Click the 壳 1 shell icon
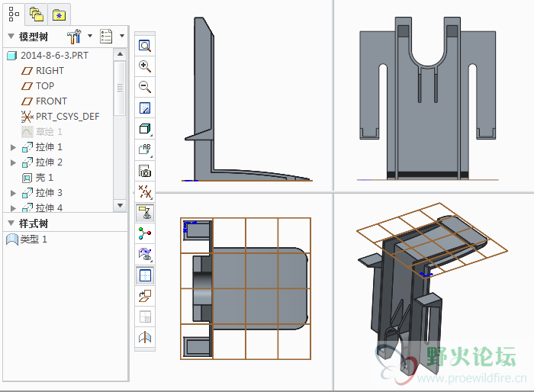The height and width of the screenshot is (392, 534). [27, 178]
